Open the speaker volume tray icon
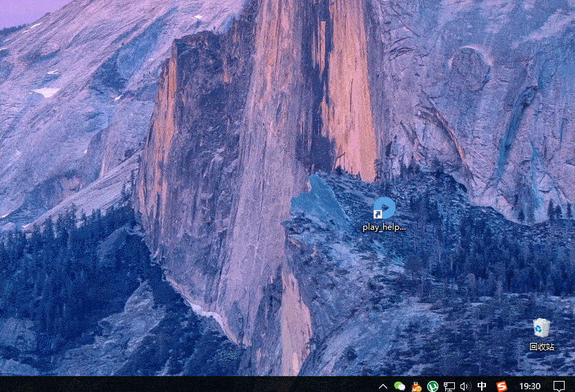This screenshot has height=392, width=575. click(x=465, y=386)
